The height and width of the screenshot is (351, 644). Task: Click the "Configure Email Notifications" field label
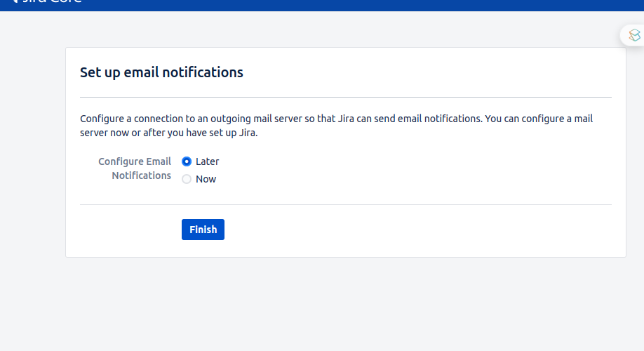click(x=135, y=168)
